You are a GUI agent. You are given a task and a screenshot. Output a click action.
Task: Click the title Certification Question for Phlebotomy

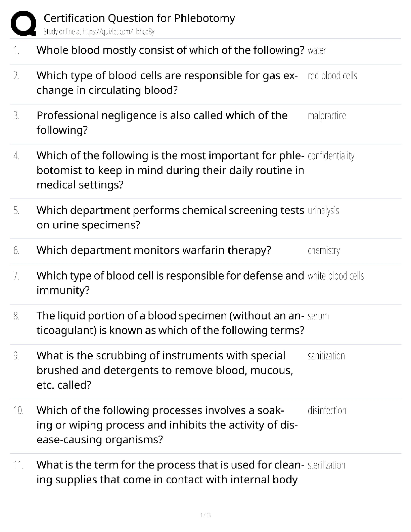(139, 18)
